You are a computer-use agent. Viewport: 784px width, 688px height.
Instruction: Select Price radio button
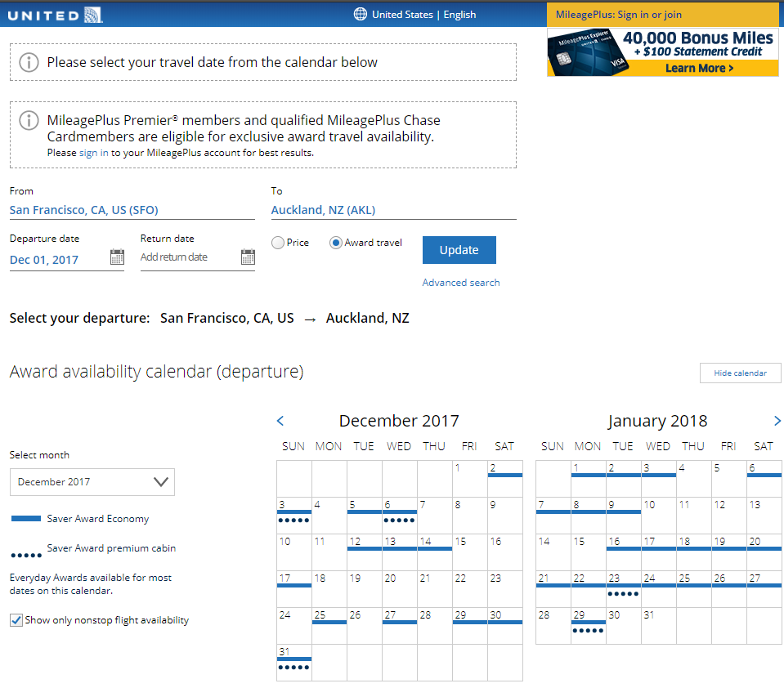(277, 243)
